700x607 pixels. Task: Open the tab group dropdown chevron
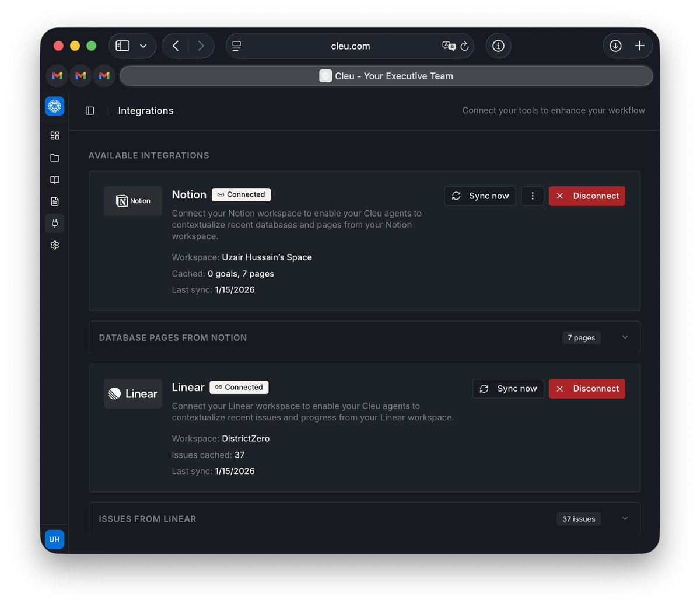(143, 46)
